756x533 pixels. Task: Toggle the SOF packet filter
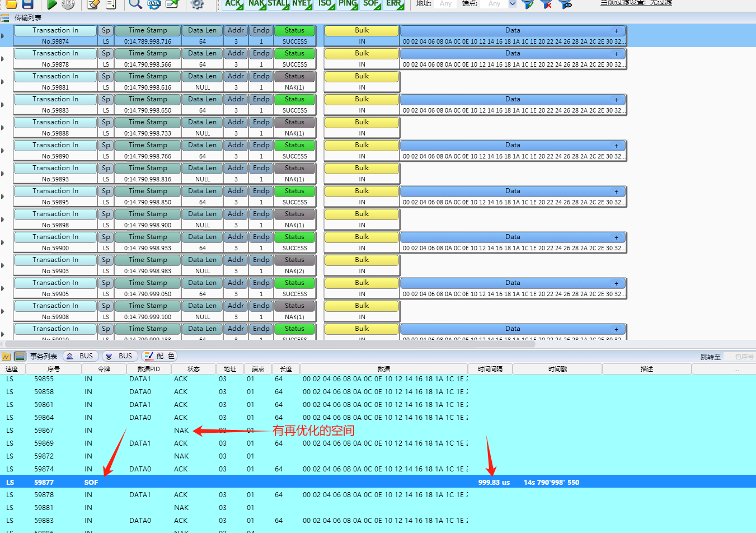[x=371, y=4]
